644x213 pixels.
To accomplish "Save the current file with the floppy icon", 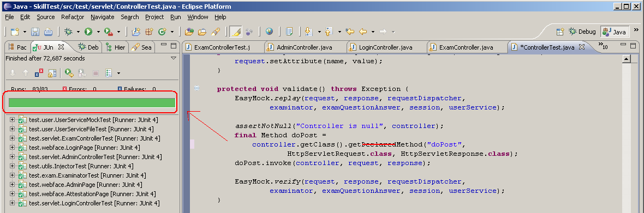I will coord(35,32).
